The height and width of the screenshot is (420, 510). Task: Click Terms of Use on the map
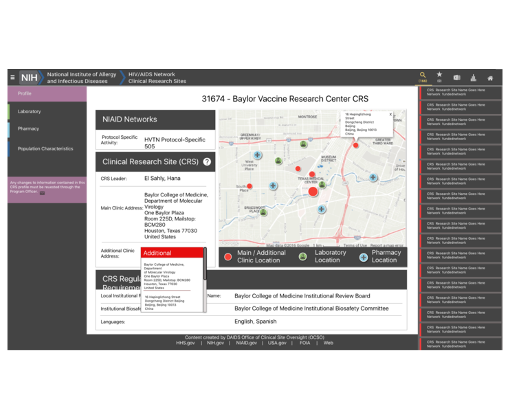[355, 245]
